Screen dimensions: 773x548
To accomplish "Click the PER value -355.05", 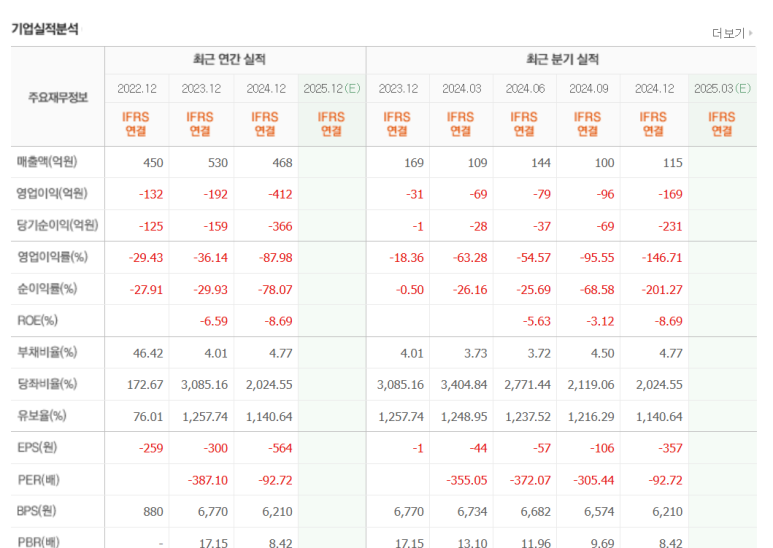I will point(466,480).
